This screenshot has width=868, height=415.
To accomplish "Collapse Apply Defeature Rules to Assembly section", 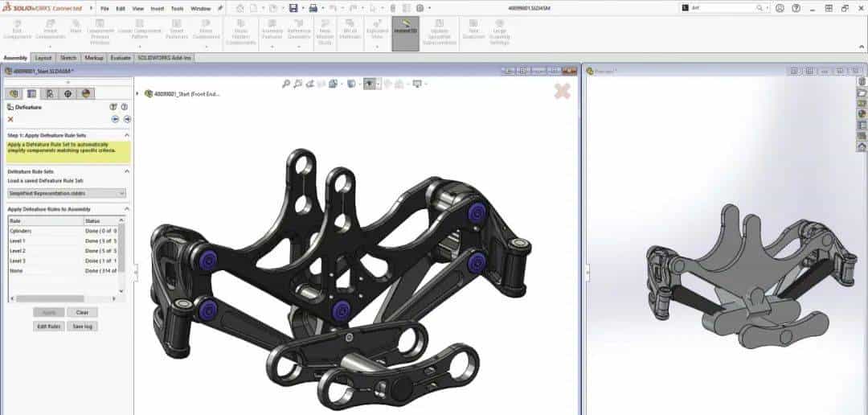I will 127,209.
